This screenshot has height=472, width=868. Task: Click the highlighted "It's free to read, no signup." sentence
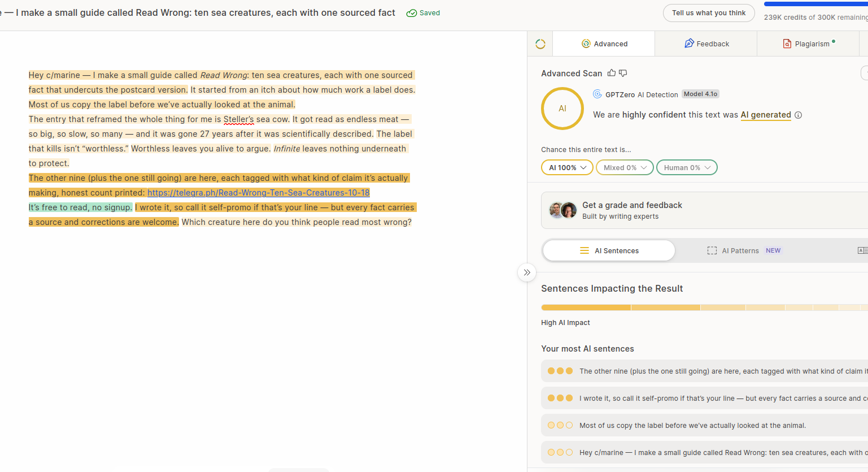pyautogui.click(x=81, y=207)
